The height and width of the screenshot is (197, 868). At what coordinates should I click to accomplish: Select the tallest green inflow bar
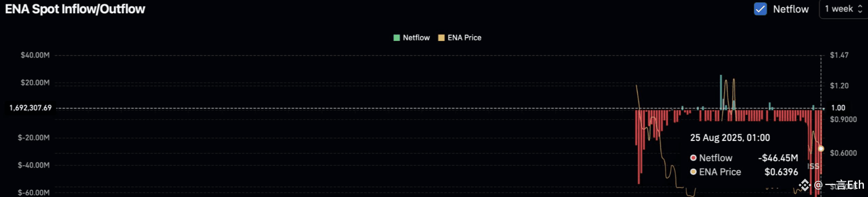tap(721, 92)
